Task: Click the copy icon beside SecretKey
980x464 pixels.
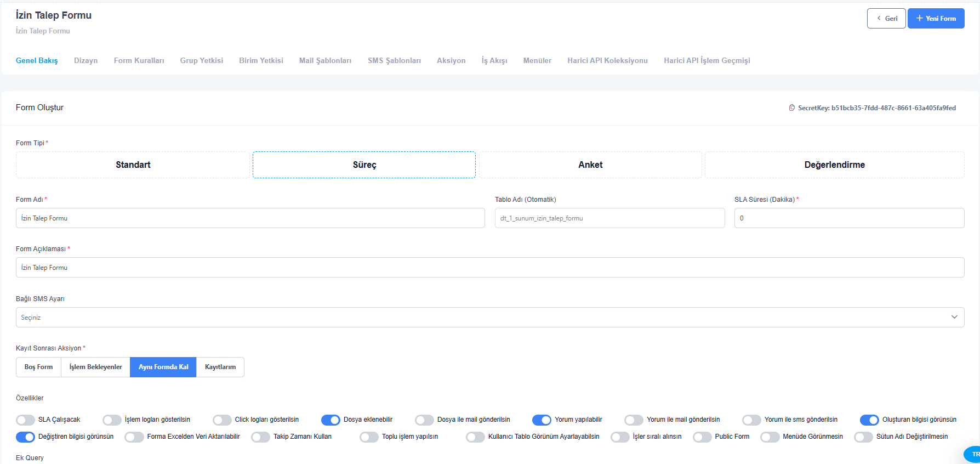Action: click(791, 108)
